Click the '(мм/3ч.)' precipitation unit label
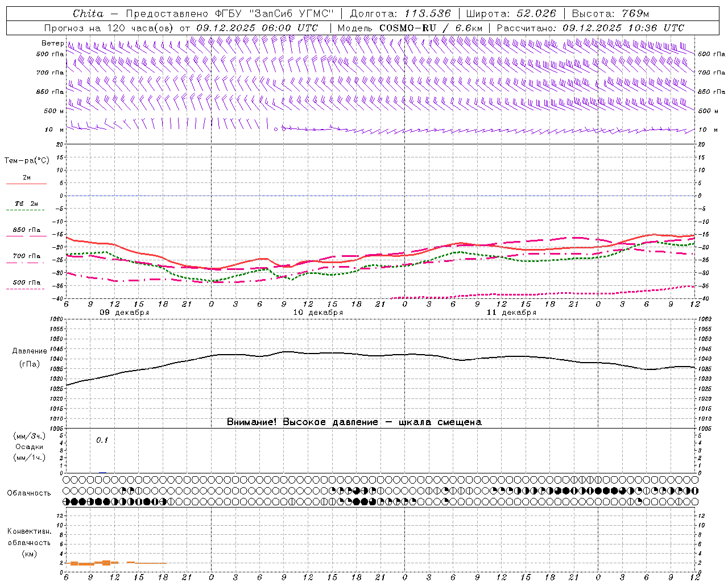 click(x=29, y=436)
